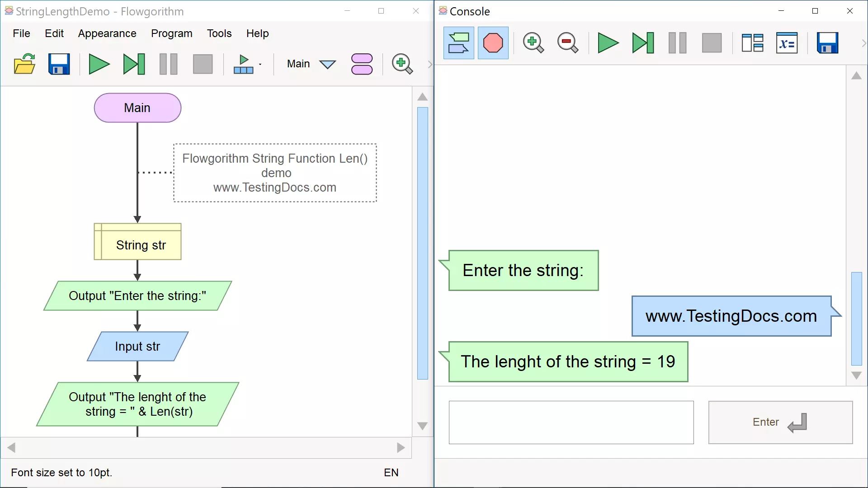Click the Console zoom out magnifier icon

click(x=567, y=42)
